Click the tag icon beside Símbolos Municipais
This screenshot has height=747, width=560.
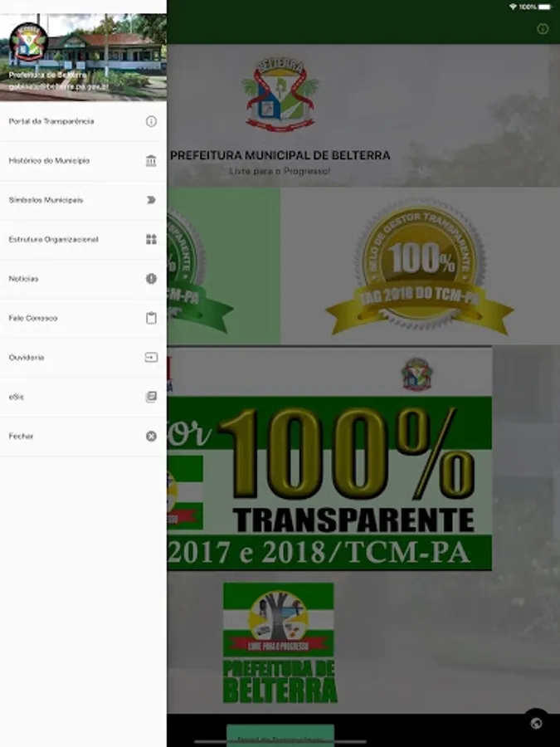click(x=151, y=200)
